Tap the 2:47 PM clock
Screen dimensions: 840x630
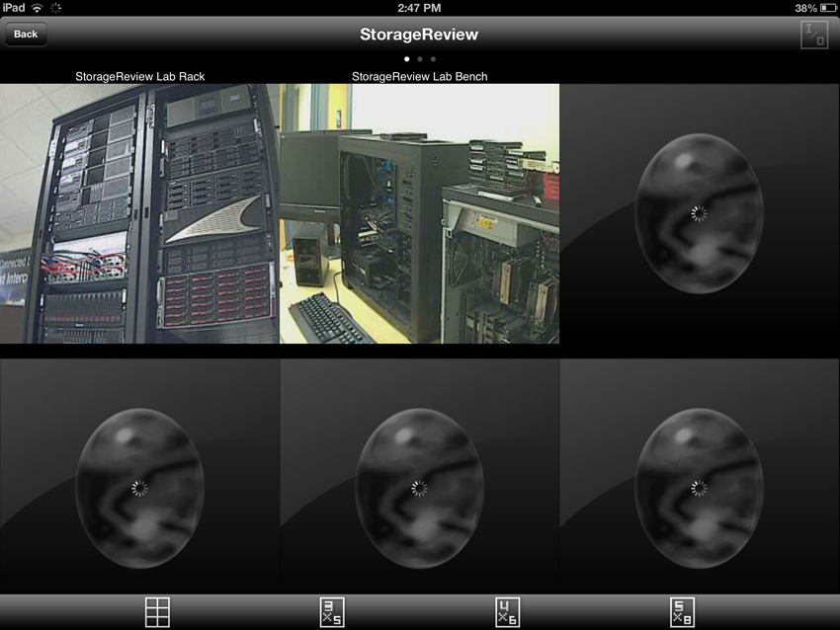pos(419,8)
